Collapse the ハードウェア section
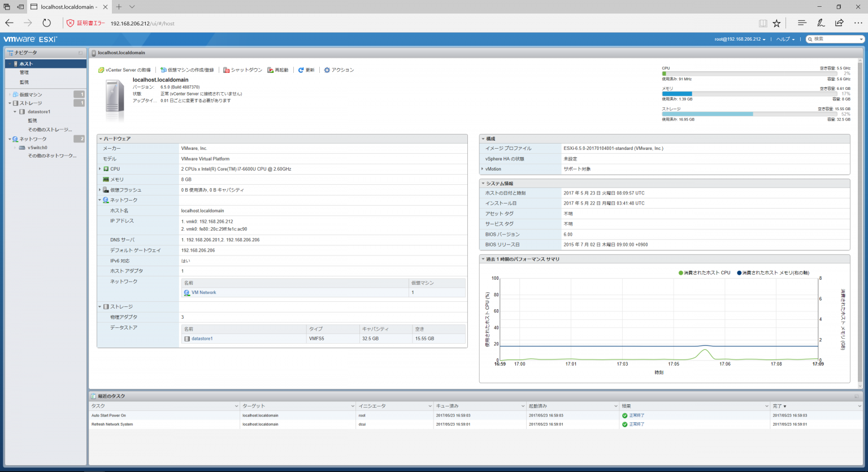Viewport: 868px width, 472px height. (x=101, y=138)
